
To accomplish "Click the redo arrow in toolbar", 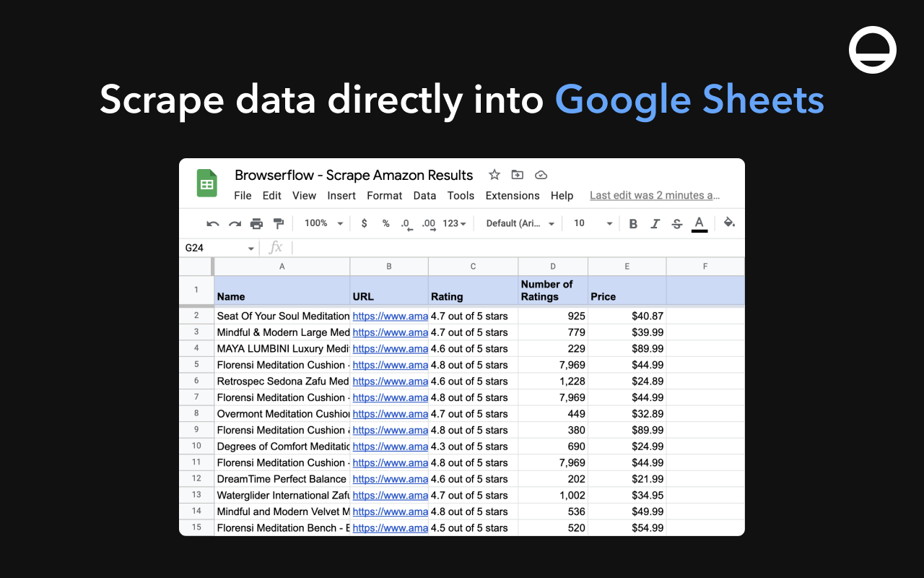I will (x=235, y=224).
